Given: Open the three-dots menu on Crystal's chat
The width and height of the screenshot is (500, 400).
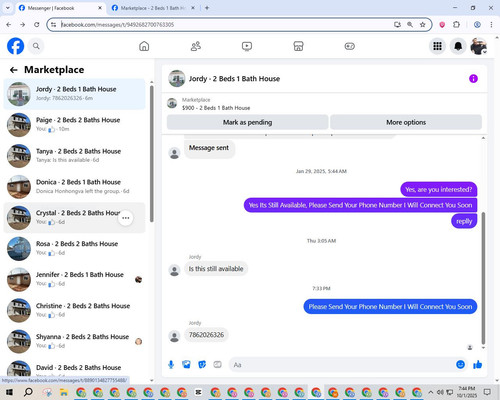Looking at the screenshot, I should pos(126,218).
